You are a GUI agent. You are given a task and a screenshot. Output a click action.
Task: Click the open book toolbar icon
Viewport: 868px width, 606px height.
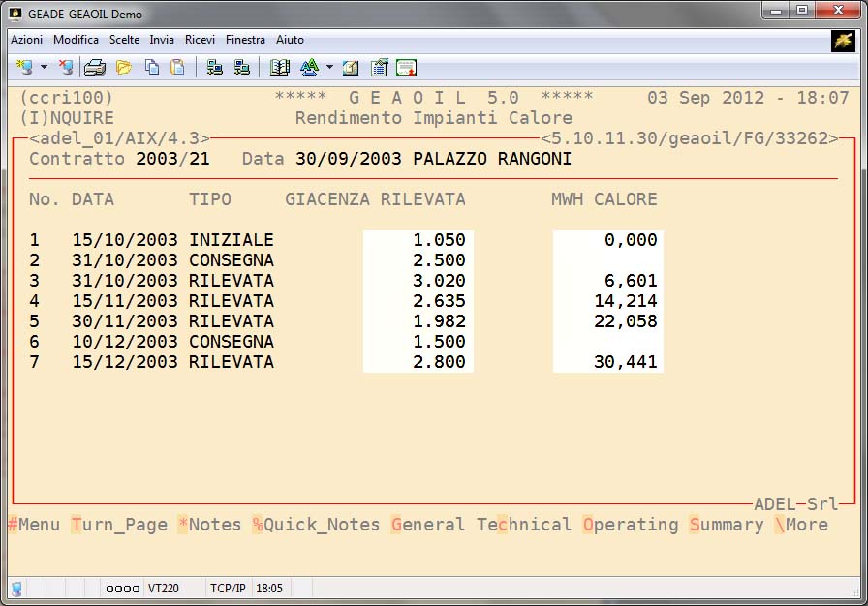pos(280,67)
